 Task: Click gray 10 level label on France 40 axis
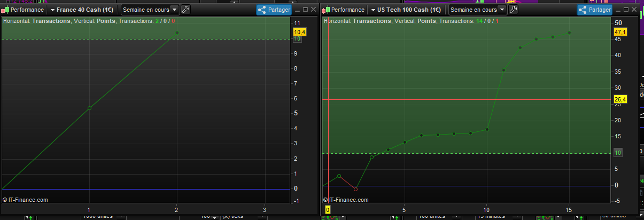tap(297, 39)
